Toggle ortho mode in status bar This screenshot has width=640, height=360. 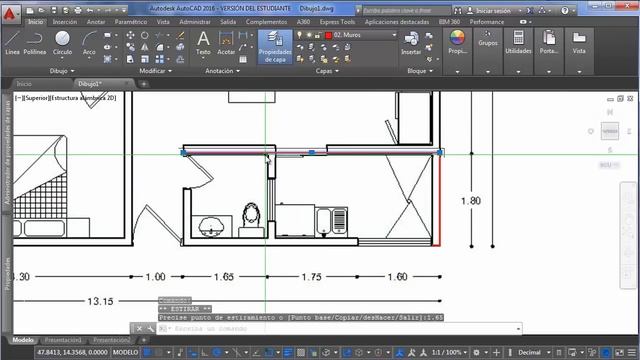point(204,352)
